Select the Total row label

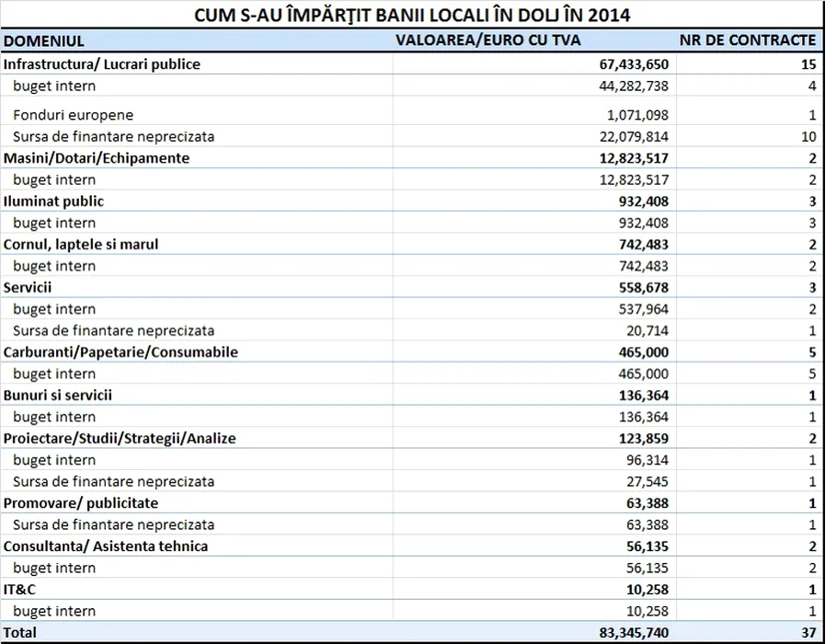[x=20, y=633]
